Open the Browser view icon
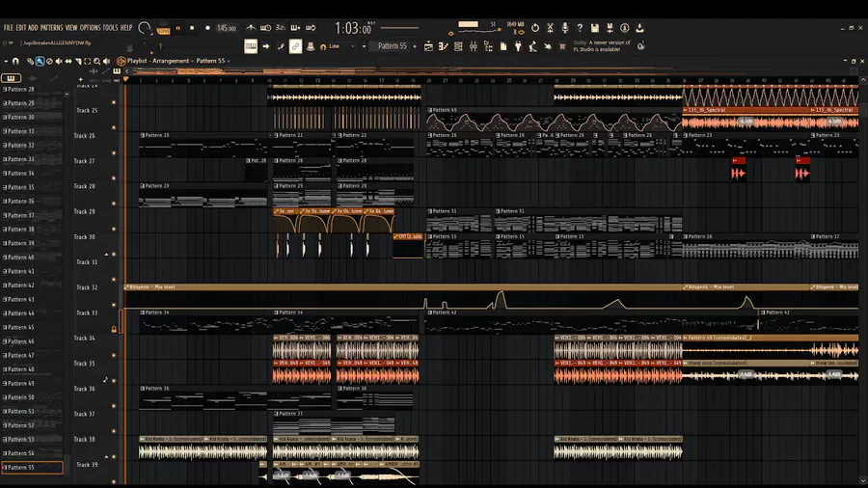Screen dimensions: 868x488 pyautogui.click(x=488, y=47)
